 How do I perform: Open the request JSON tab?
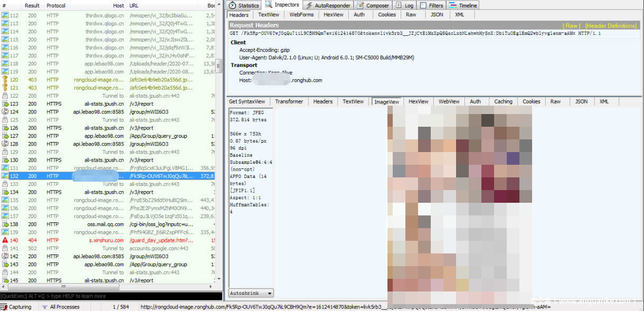[x=437, y=15]
